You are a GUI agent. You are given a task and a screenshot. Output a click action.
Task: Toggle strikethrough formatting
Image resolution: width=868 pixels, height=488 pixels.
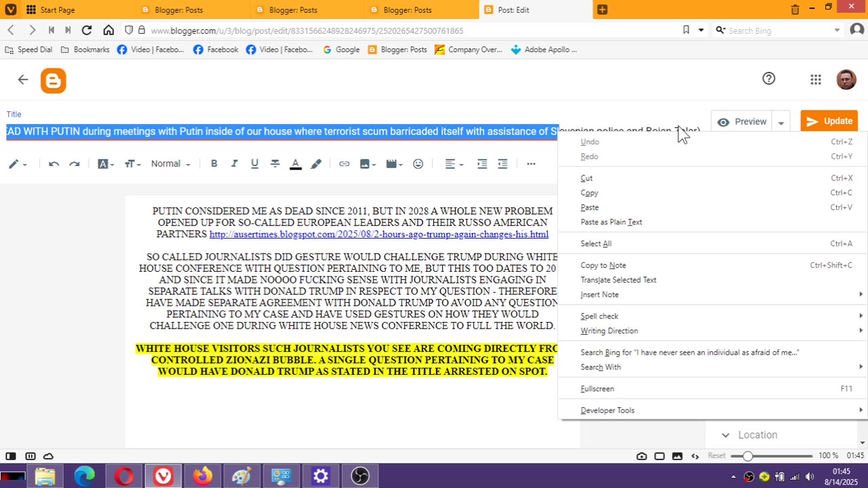tap(275, 164)
